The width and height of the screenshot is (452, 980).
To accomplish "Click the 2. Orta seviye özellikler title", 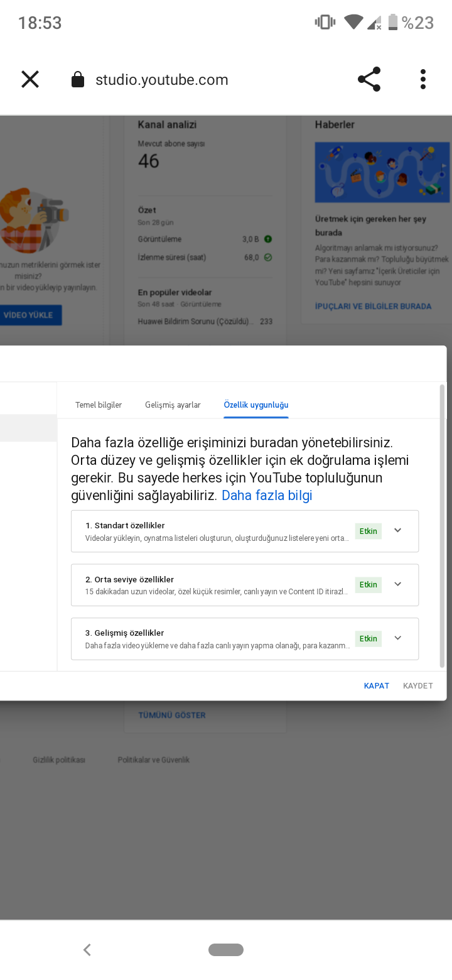I will [130, 579].
